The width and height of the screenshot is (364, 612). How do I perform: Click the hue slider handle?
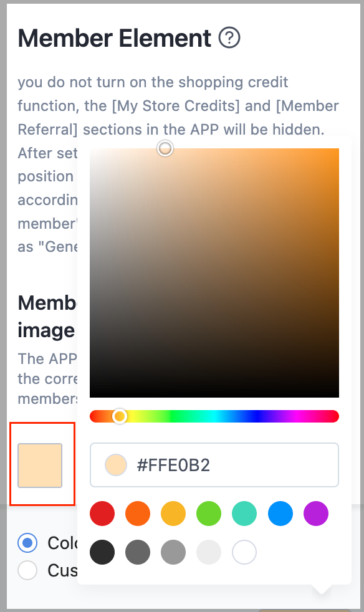120,416
